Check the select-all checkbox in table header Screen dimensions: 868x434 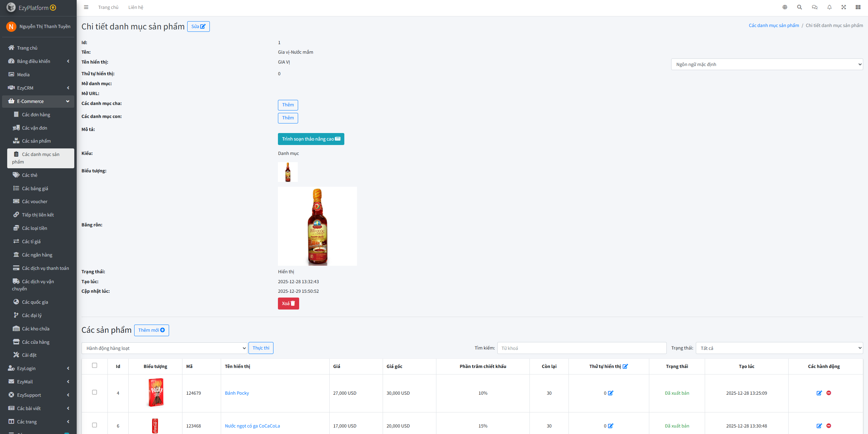point(94,365)
